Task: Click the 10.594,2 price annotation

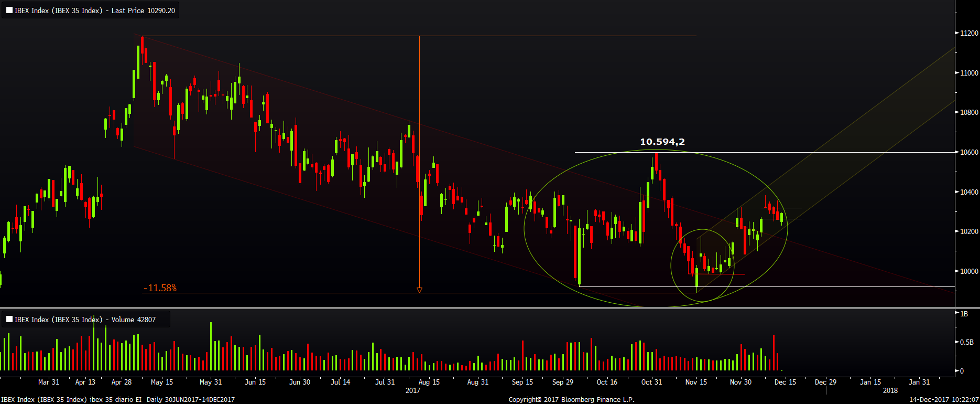Action: 662,142
